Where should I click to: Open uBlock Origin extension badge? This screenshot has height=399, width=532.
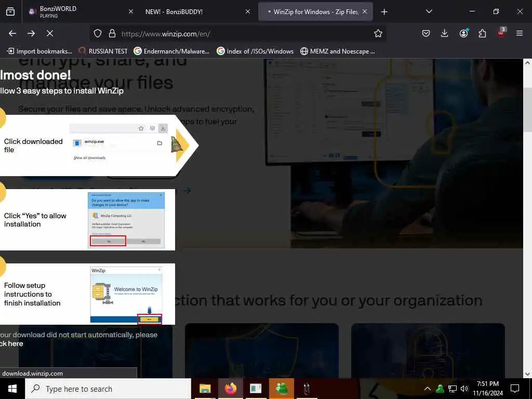click(501, 33)
